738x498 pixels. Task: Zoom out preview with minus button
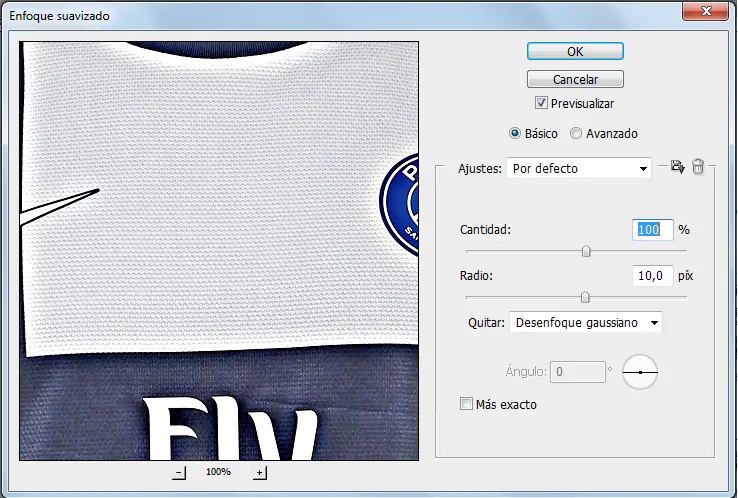179,472
